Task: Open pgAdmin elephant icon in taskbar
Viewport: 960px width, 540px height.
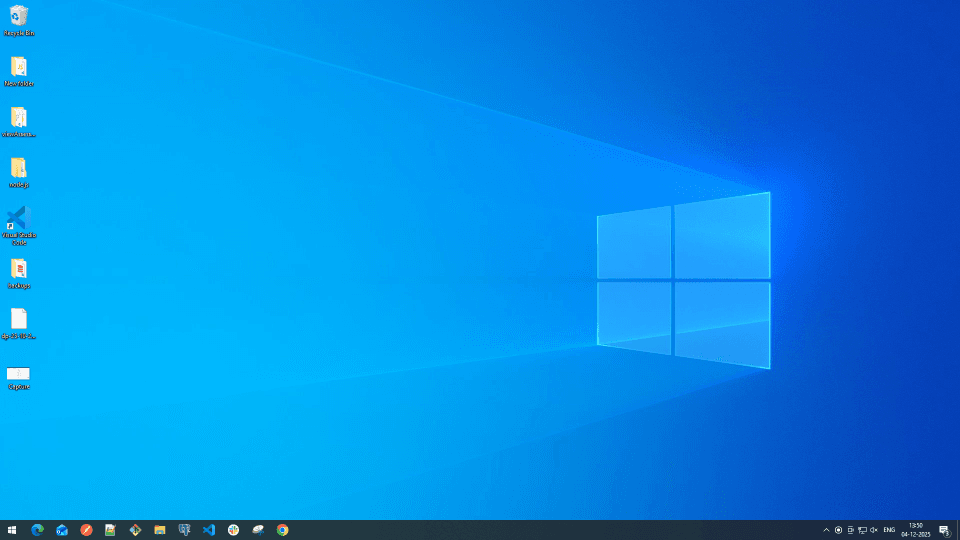Action: coord(185,530)
